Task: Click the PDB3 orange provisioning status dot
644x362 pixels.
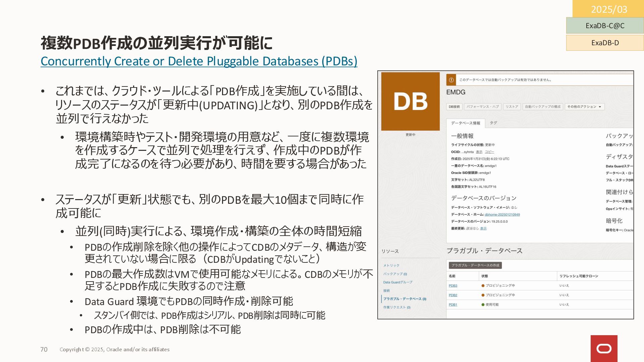Action: (483, 286)
